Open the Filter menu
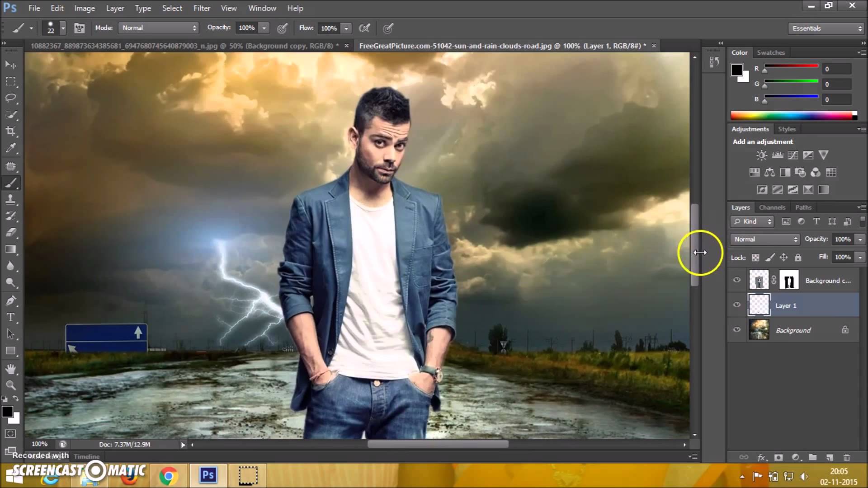The image size is (868, 488). [x=202, y=8]
